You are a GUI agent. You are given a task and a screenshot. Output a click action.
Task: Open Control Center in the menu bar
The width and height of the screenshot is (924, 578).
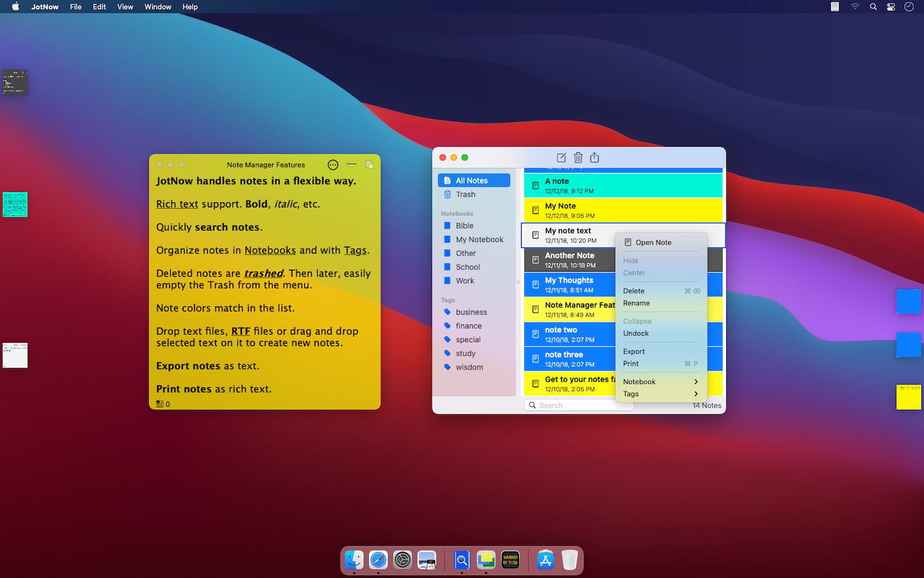pos(891,7)
